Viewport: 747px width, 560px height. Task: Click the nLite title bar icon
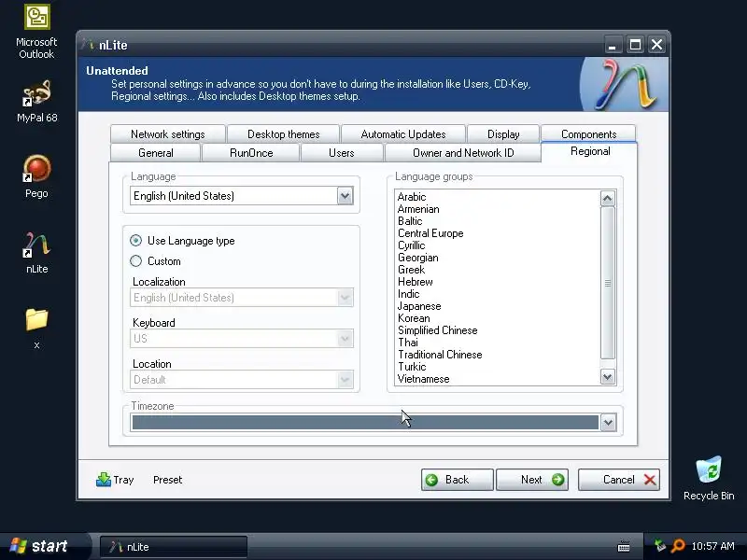point(88,44)
